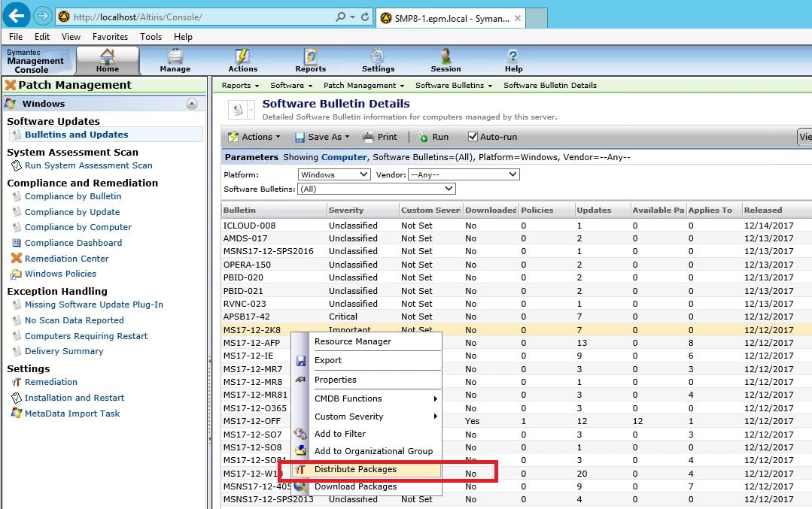The width and height of the screenshot is (812, 509).
Task: Click the Installation and Restart icon
Action: click(17, 398)
